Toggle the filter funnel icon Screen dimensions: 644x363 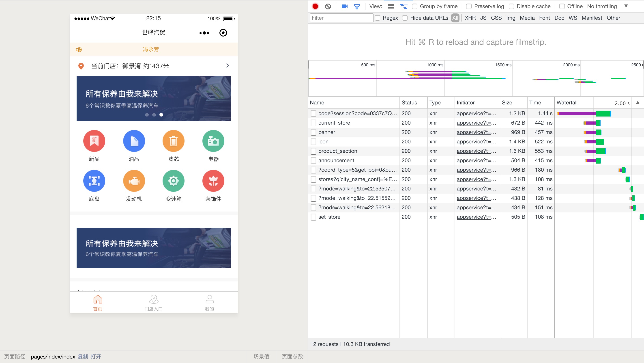tap(357, 6)
